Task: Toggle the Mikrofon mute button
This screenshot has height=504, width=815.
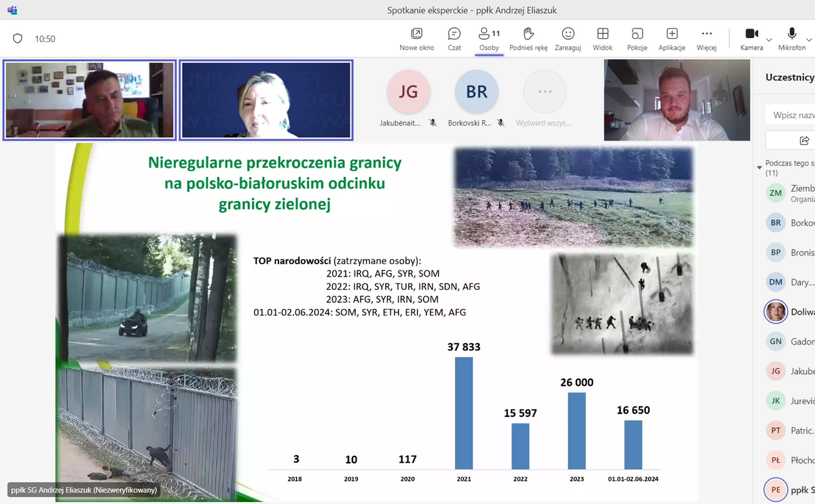Action: [x=792, y=39]
